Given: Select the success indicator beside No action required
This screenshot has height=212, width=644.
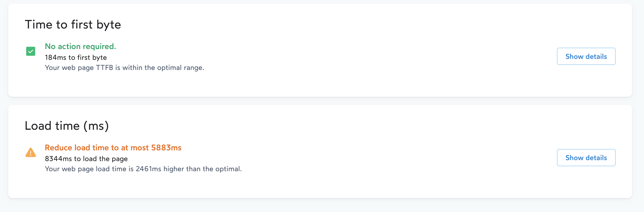Looking at the screenshot, I should 31,51.
